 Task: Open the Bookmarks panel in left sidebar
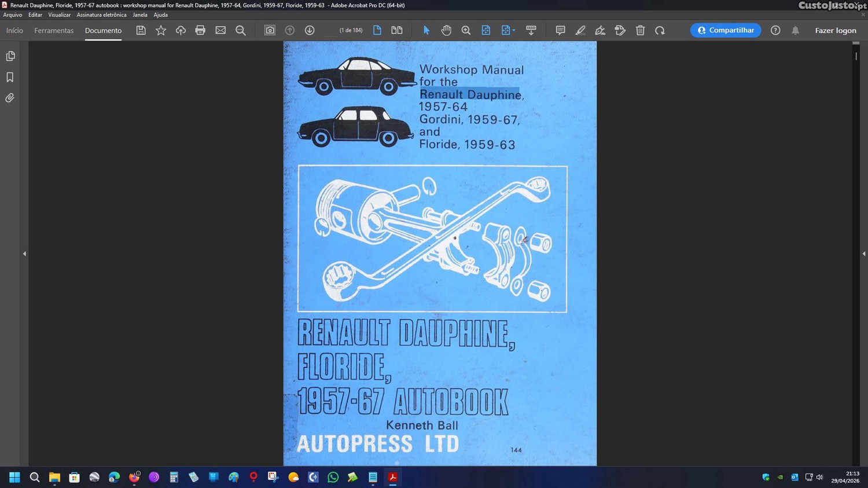[10, 77]
